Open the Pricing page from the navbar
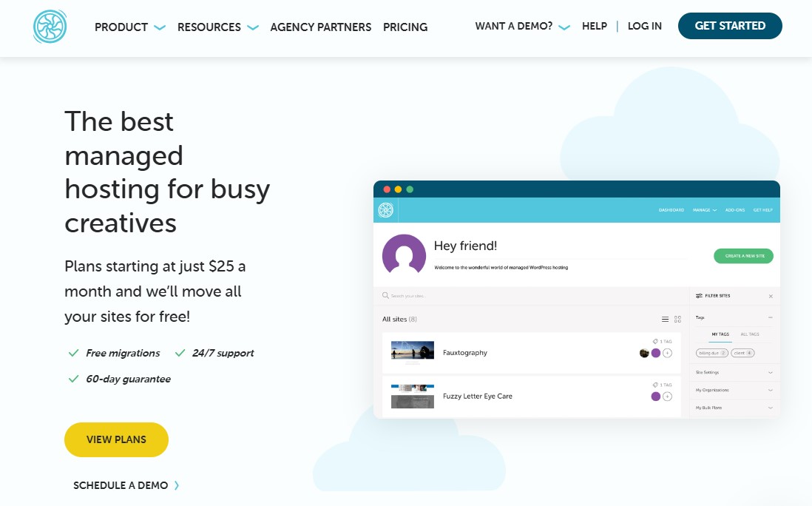Viewport: 812px width, 506px height. click(405, 27)
